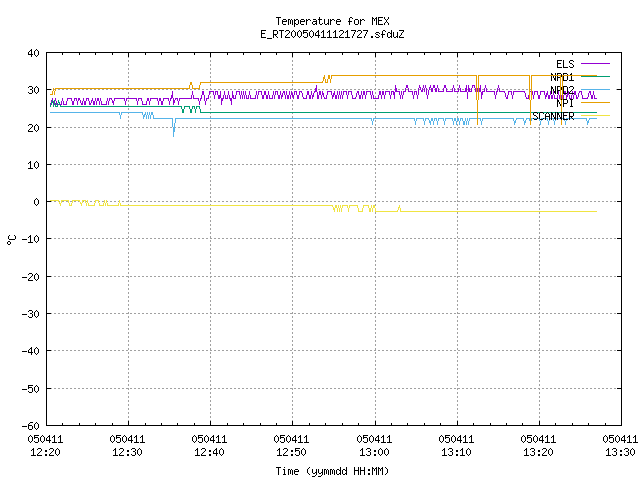
Task: Click the x-axis tick label 12:50
Action: 291,452
